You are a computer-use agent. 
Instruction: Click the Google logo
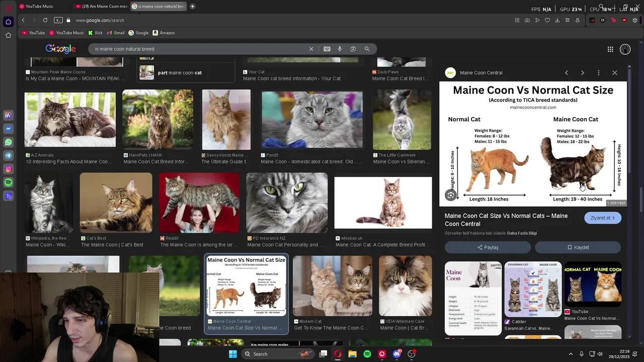click(60, 49)
